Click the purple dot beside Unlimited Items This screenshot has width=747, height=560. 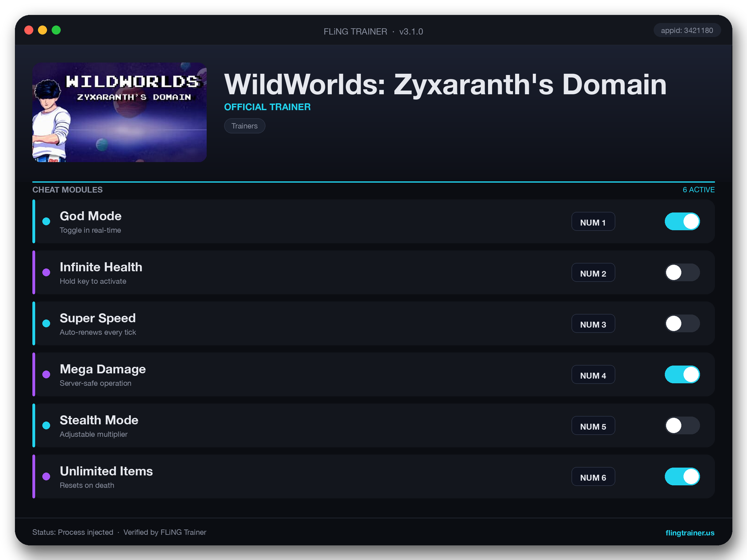(46, 476)
